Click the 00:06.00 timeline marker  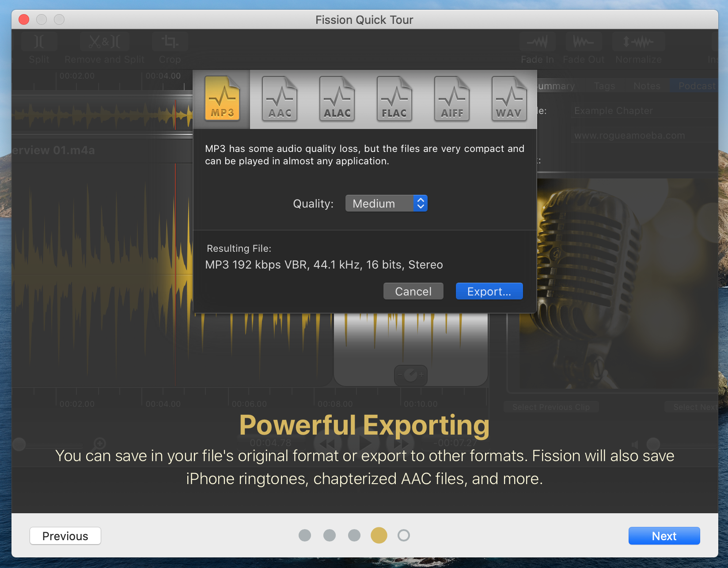(x=249, y=404)
